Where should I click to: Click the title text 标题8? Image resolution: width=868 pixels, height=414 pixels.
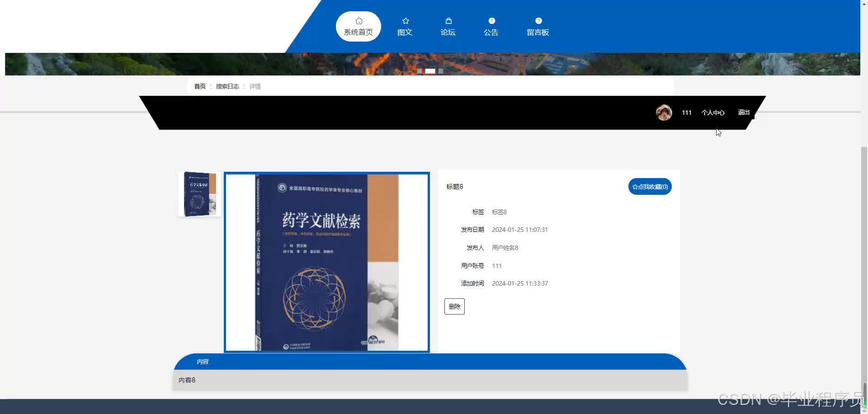[455, 187]
